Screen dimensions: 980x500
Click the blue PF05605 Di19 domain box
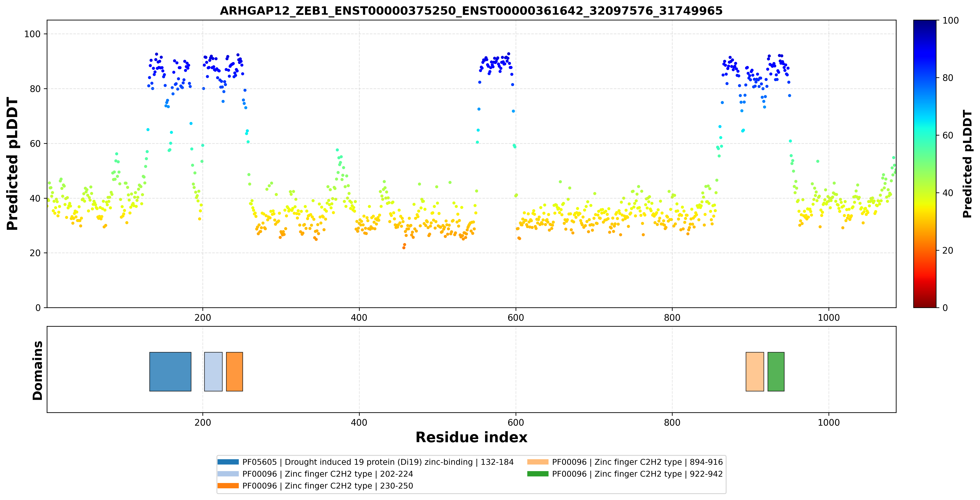170,371
